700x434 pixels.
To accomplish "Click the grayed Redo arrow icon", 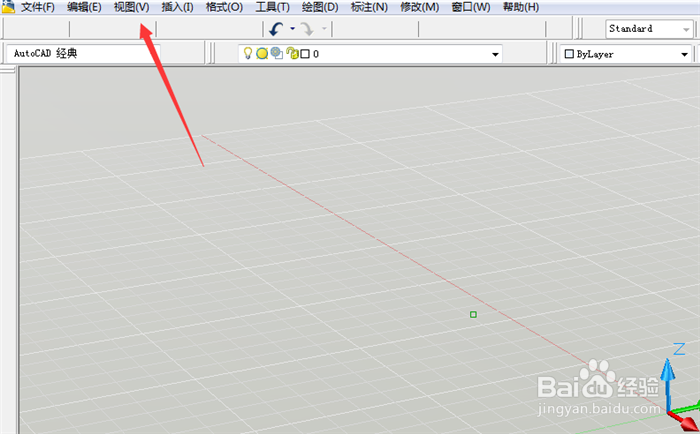I will 307,29.
